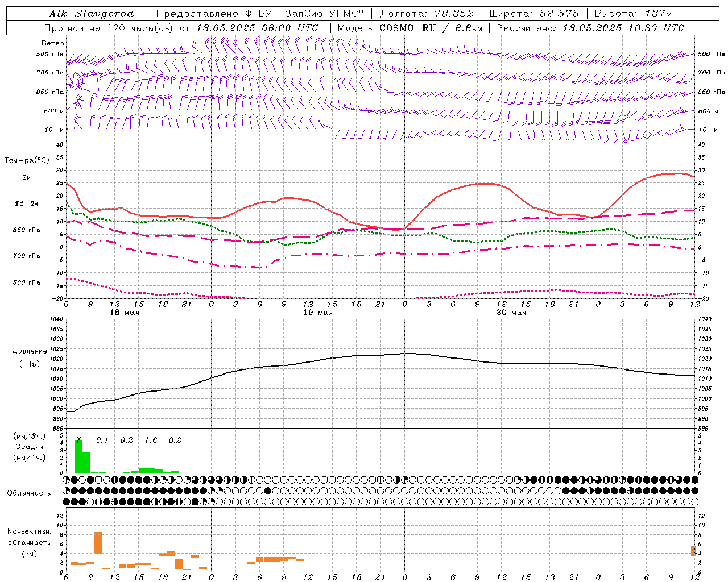Click the Ветер wind panel label

(53, 43)
